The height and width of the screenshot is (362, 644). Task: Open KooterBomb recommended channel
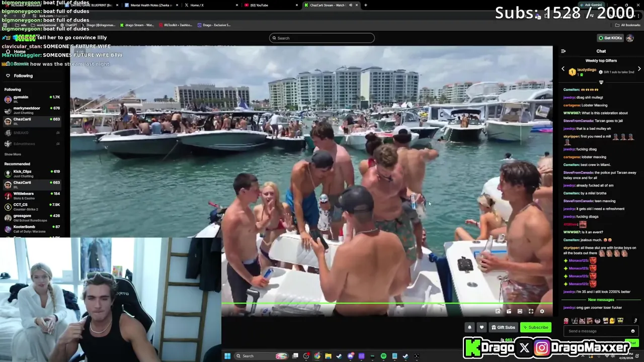coord(32,229)
